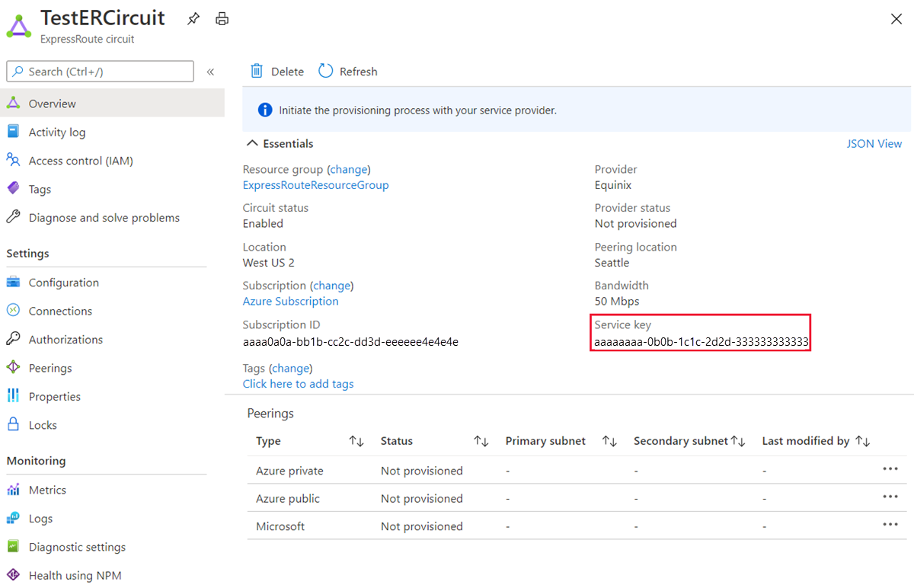Viewport: 914px width, 588px height.
Task: Go to Peerings settings
Action: 50,368
